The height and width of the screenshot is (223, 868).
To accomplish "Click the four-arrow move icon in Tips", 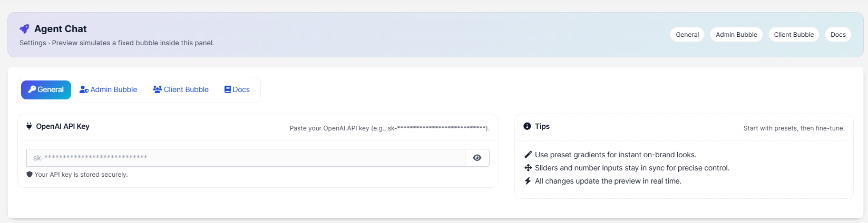I will [528, 168].
